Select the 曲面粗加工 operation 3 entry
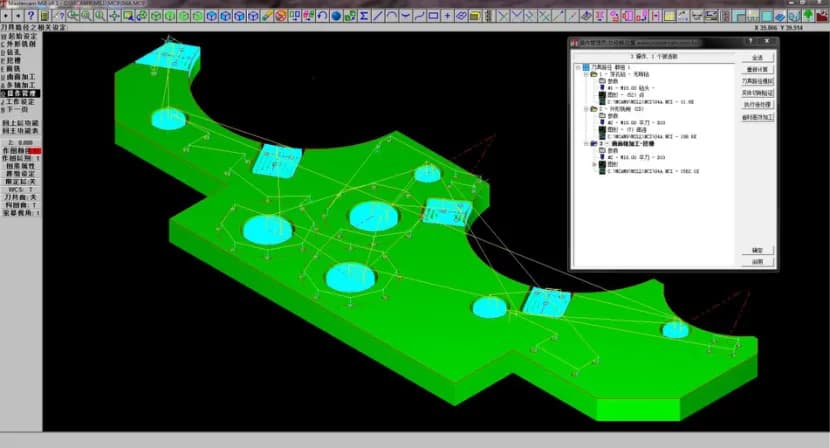The width and height of the screenshot is (830, 448). pyautogui.click(x=626, y=144)
